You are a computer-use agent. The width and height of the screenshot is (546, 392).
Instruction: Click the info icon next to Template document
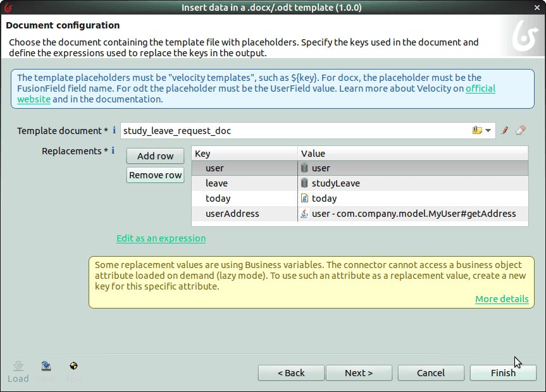pyautogui.click(x=113, y=130)
